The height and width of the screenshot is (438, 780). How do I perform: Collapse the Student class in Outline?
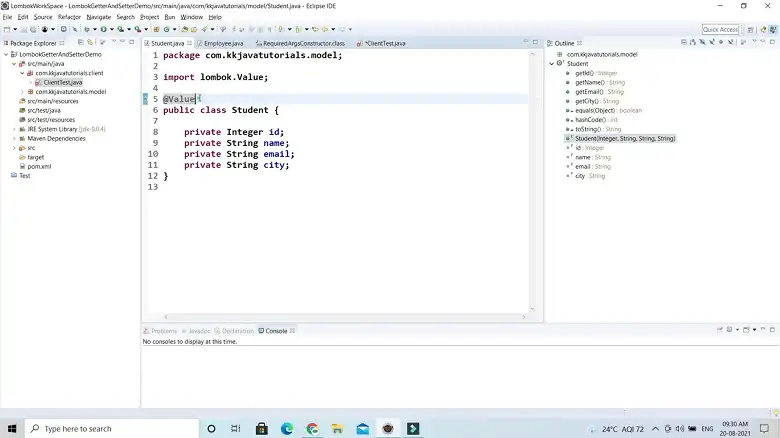(x=552, y=64)
